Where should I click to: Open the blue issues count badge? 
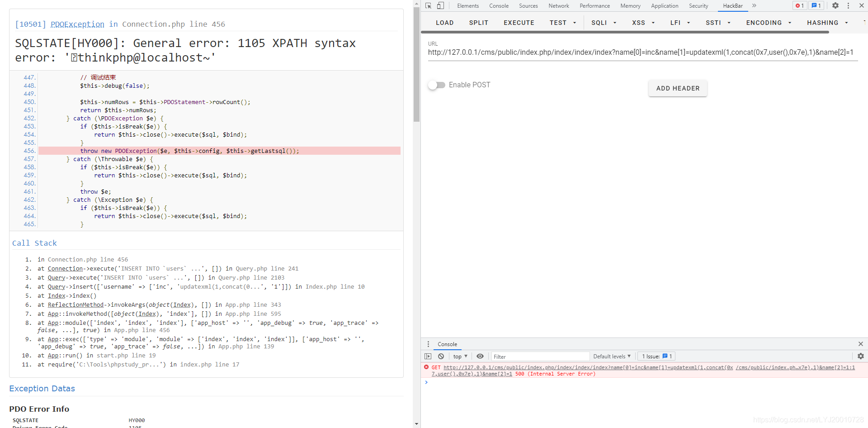click(x=816, y=6)
